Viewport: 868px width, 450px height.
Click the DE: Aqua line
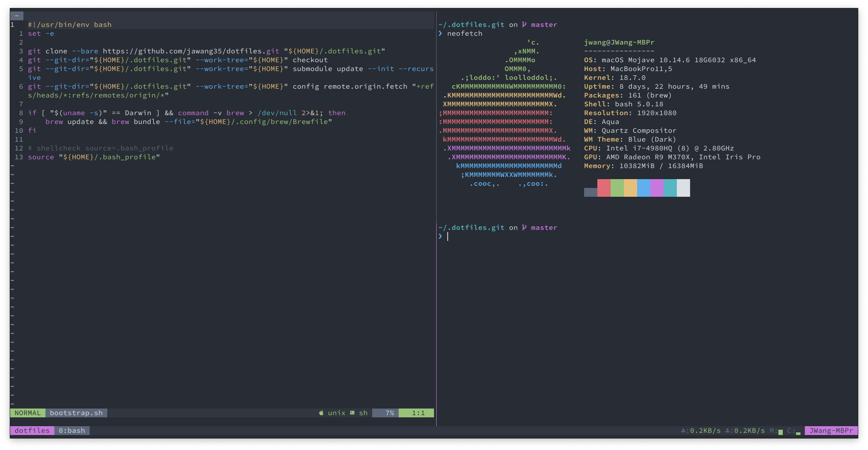pyautogui.click(x=602, y=122)
